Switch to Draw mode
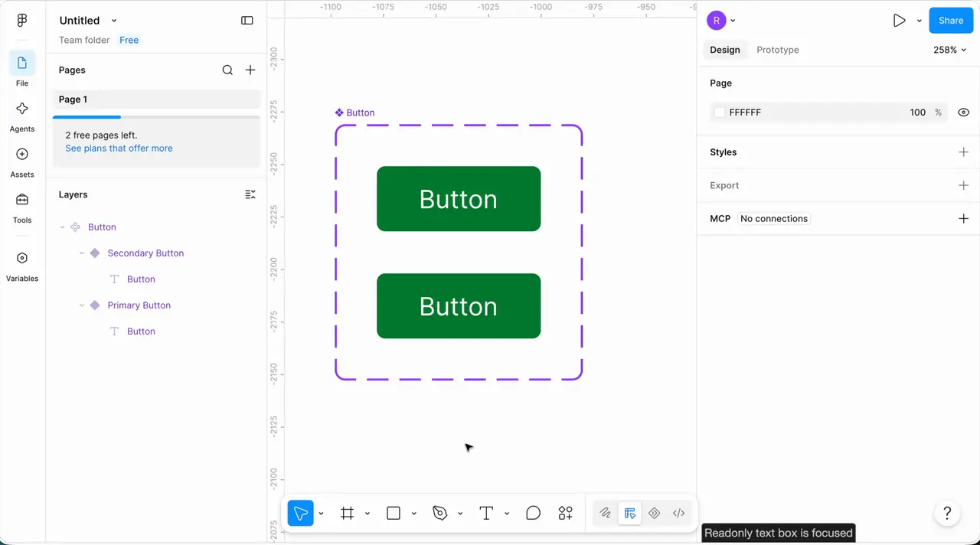Viewport: 980px width, 545px height. [x=605, y=513]
